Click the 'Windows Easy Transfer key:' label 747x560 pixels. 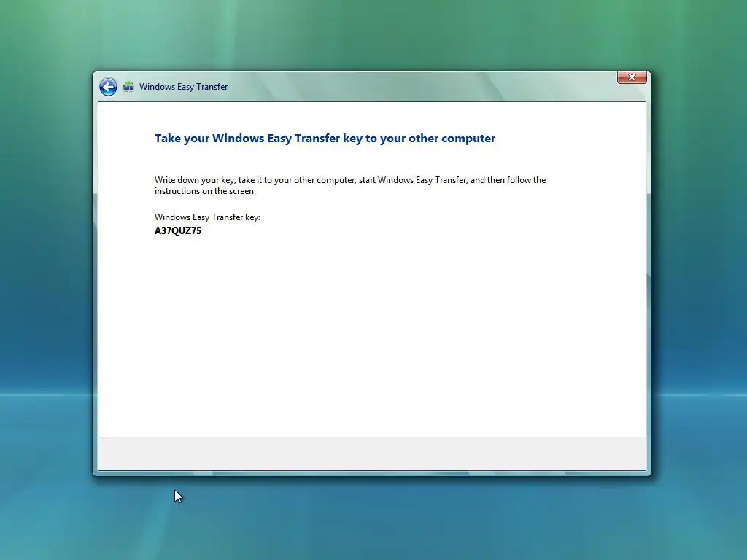pos(207,217)
